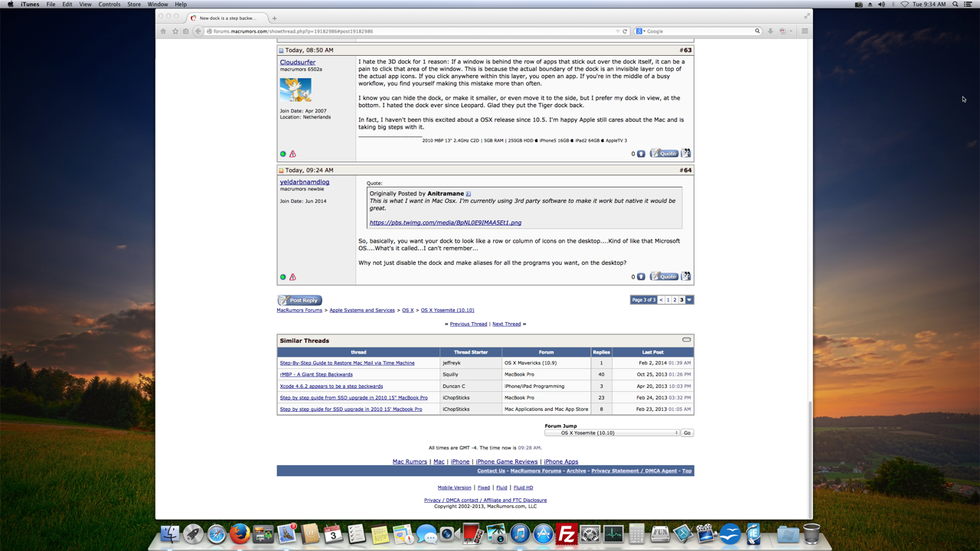Screen dimensions: 980x551
Task: Open yellow Notes icon in dock
Action: pos(380,533)
